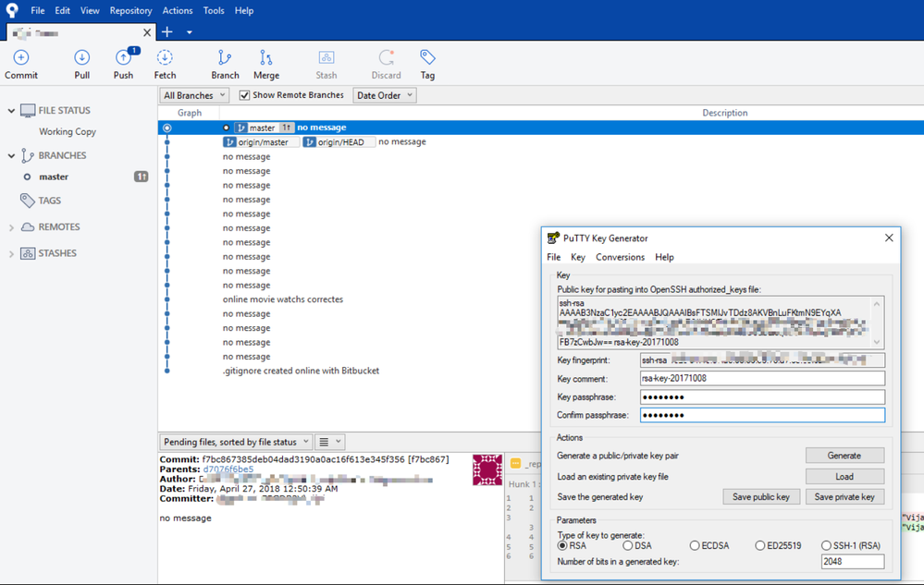This screenshot has width=924, height=585.
Task: Select the ECDSA key type radio button
Action: [x=695, y=546]
